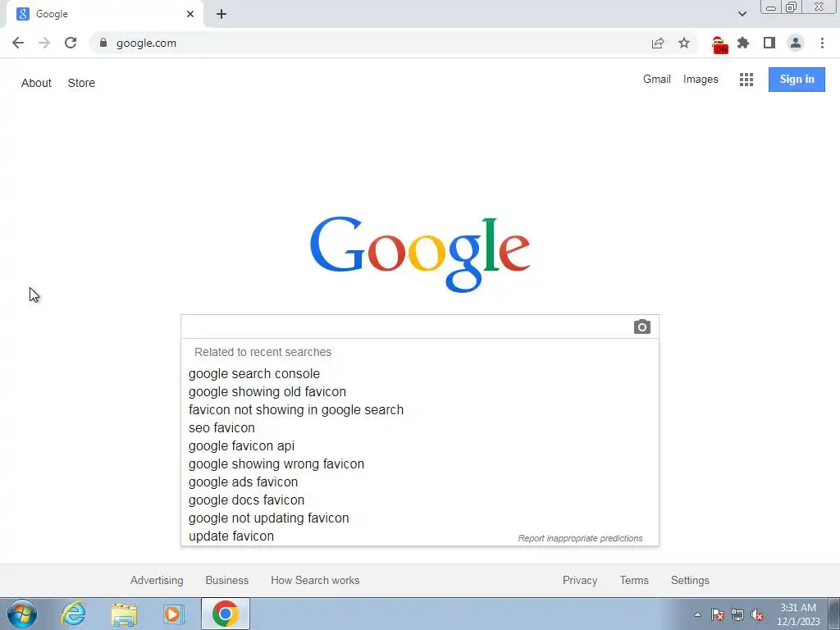840x630 pixels.
Task: Open the Privacy footer link
Action: 580,580
